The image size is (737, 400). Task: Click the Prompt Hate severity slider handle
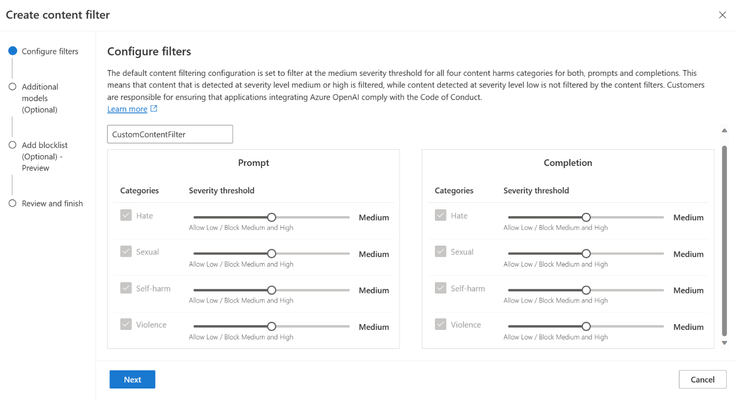[272, 217]
